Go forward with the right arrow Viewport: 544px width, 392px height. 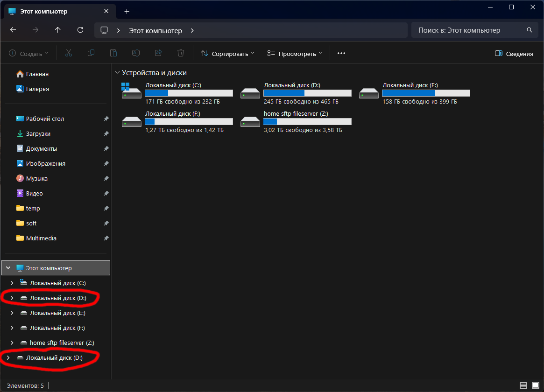(x=35, y=30)
